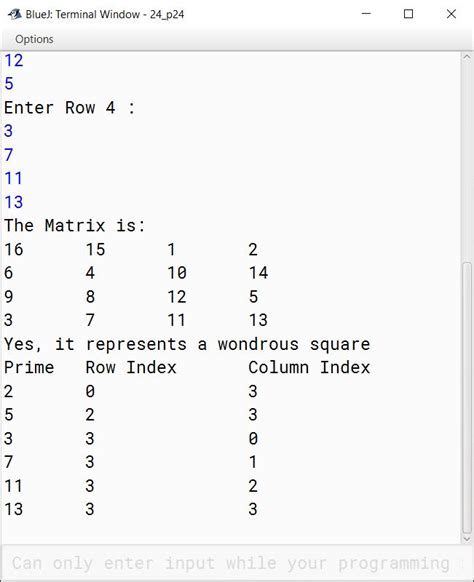Click the 'Row Index' header text
This screenshot has height=582, width=474.
tap(131, 367)
